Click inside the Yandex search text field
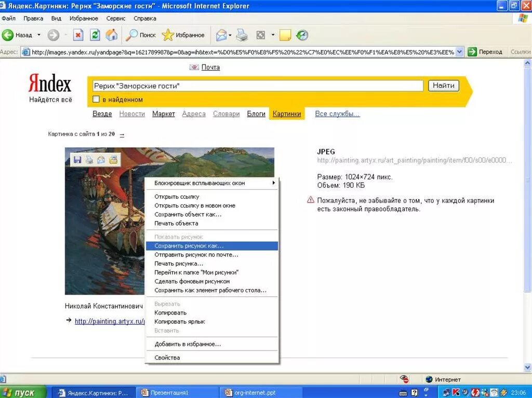This screenshot has width=532, height=398. coord(258,86)
